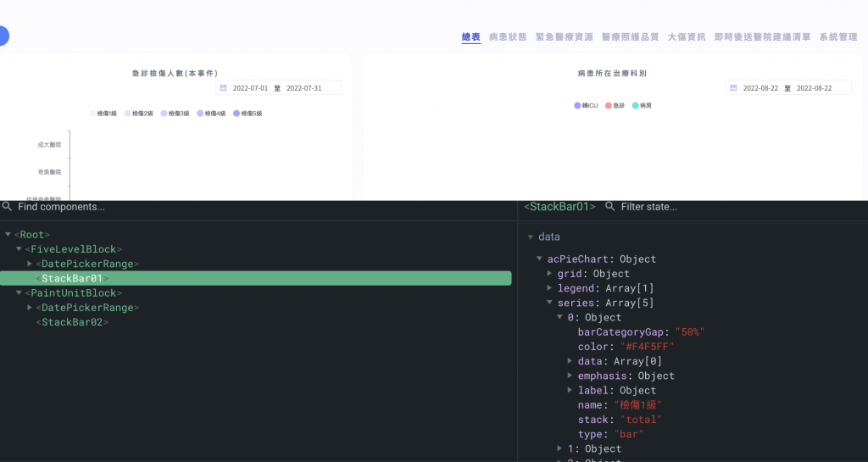
Task: Click the left 2022-08-22 start date field
Action: (x=760, y=88)
